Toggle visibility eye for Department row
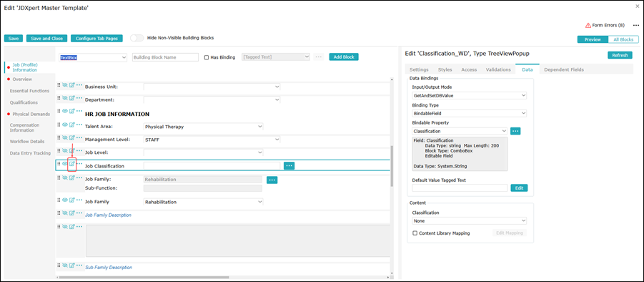The image size is (644, 282). click(x=65, y=98)
